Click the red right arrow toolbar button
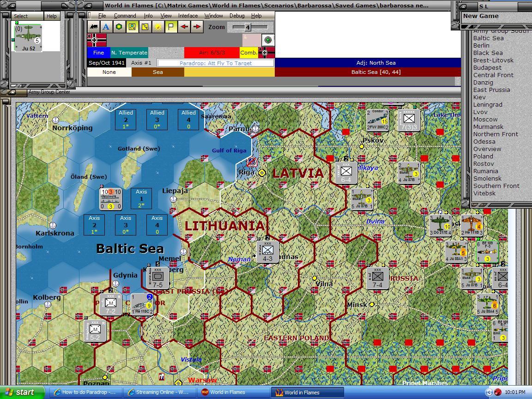Viewport: 532px width, 399px height. point(197,27)
